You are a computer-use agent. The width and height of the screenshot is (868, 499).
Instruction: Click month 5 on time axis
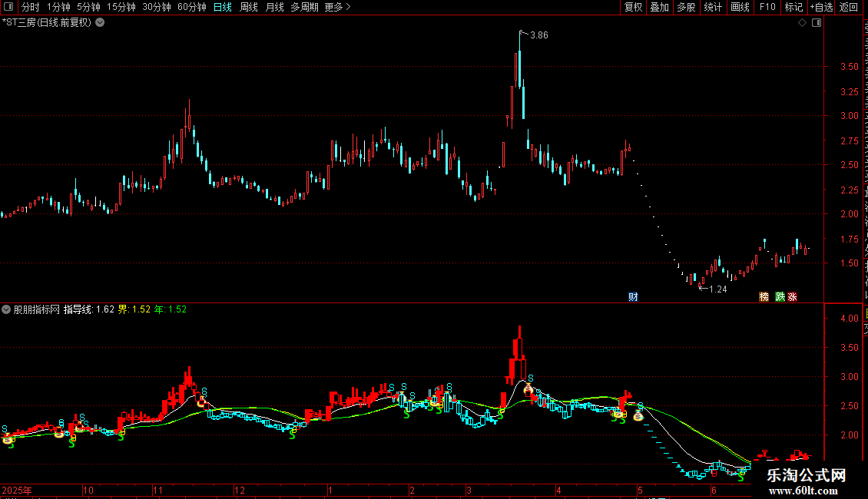tap(640, 490)
